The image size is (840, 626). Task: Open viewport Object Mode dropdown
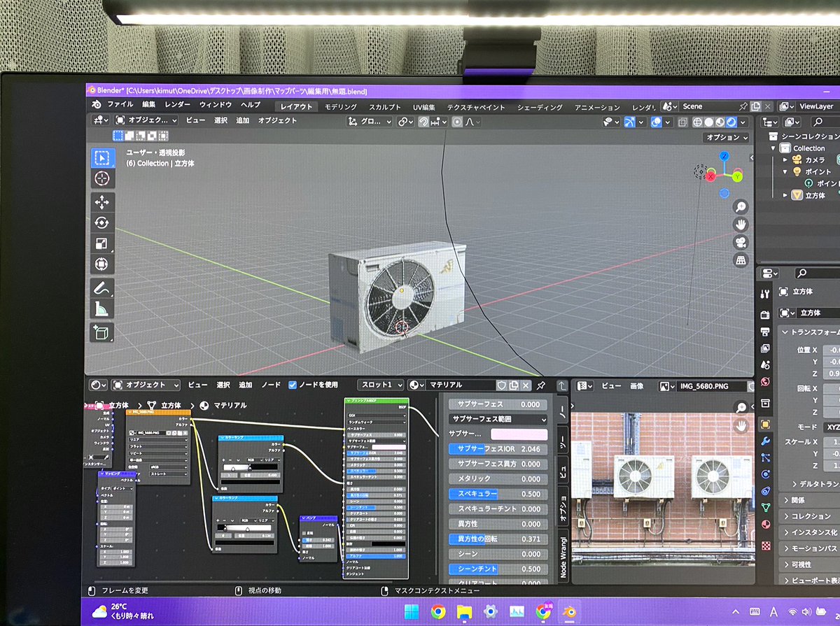146,120
